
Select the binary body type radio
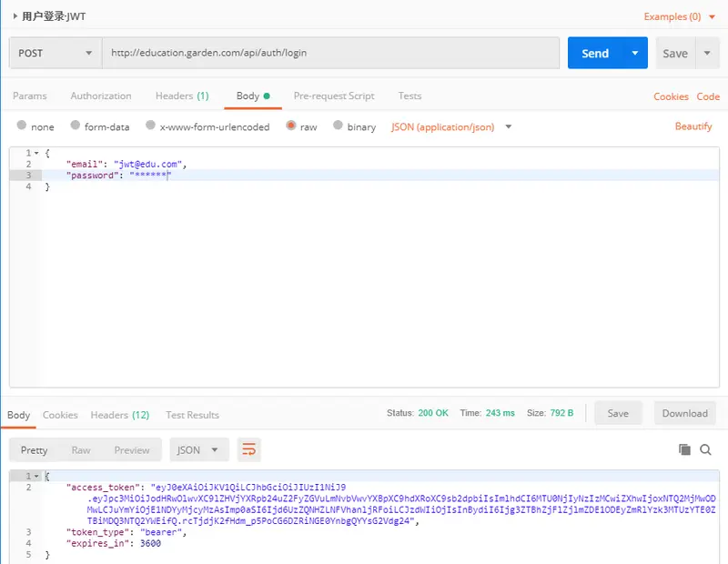[x=338, y=125]
